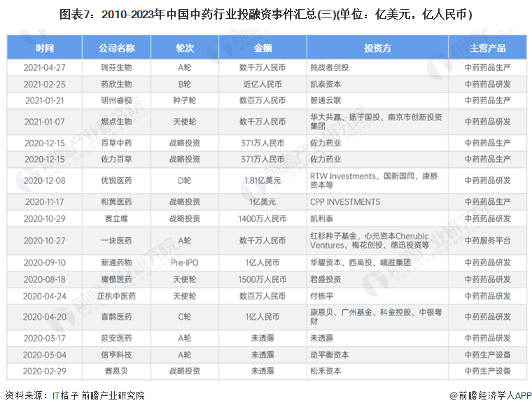Select the 公司名称 column header
Image resolution: width=532 pixels, height=410 pixels.
[x=116, y=48]
